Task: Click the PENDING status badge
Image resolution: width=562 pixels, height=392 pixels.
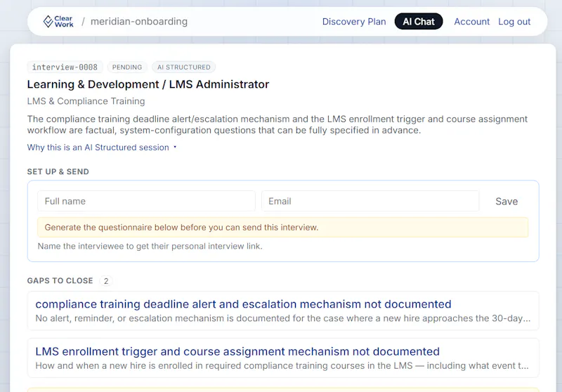Action: click(x=127, y=67)
